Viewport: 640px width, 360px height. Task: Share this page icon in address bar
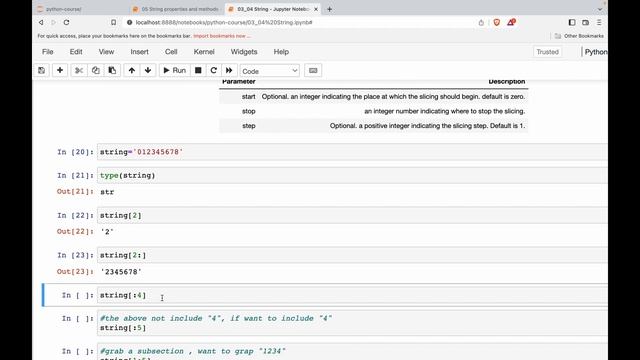(481, 22)
